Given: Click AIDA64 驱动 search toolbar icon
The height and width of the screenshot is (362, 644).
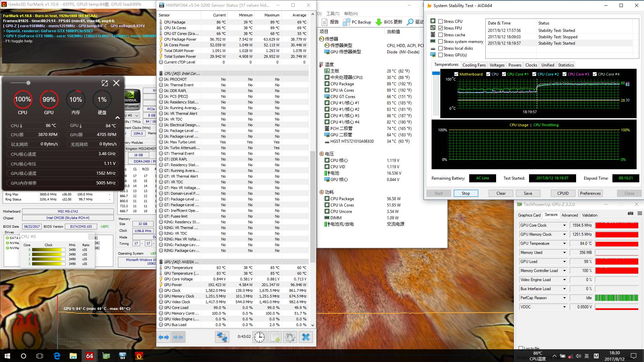Looking at the screenshot, I should (x=415, y=22).
